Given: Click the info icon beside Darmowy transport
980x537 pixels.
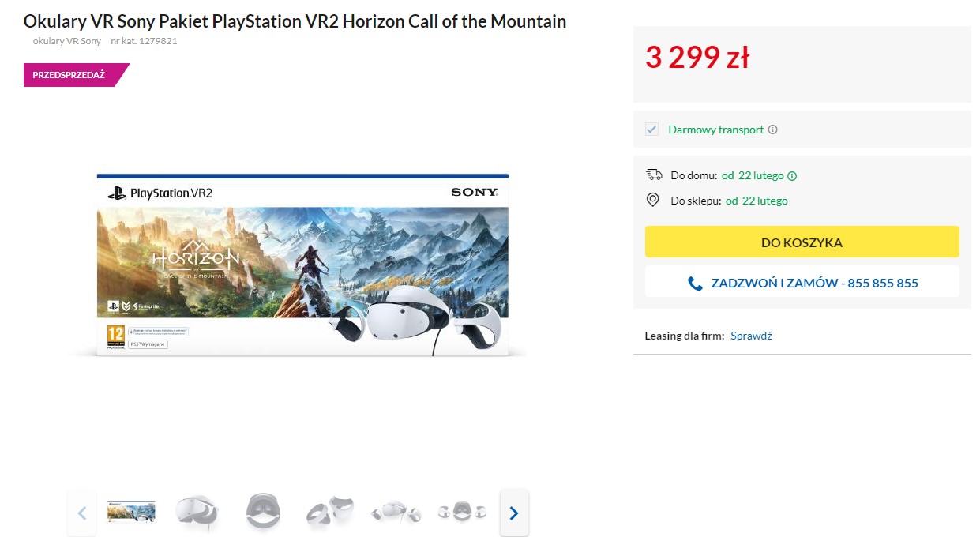Looking at the screenshot, I should (772, 130).
